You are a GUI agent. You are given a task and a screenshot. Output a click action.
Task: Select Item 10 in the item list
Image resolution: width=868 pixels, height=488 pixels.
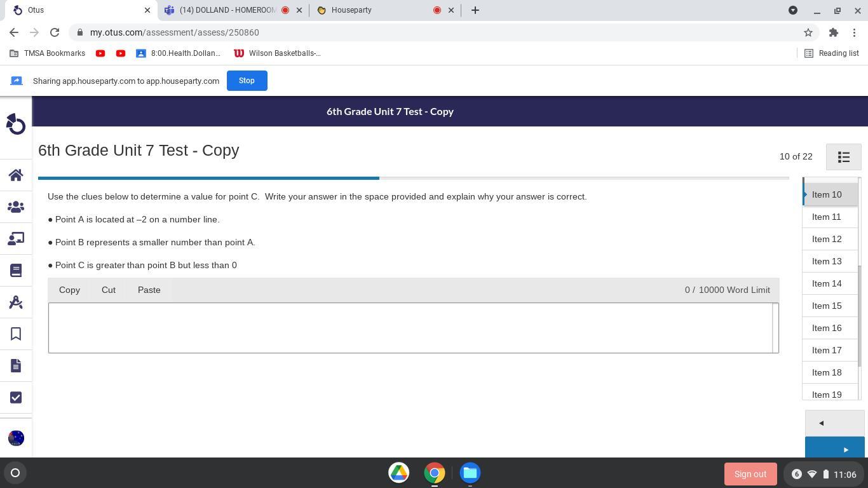[x=831, y=194]
